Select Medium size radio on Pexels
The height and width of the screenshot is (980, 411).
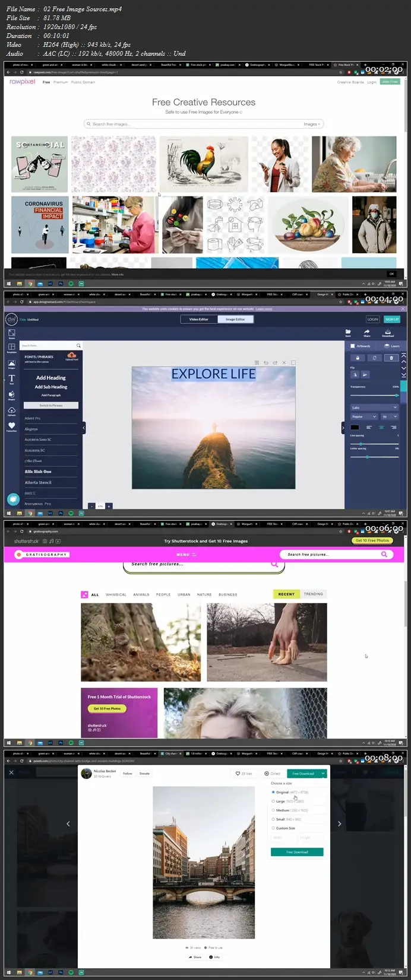pos(273,810)
